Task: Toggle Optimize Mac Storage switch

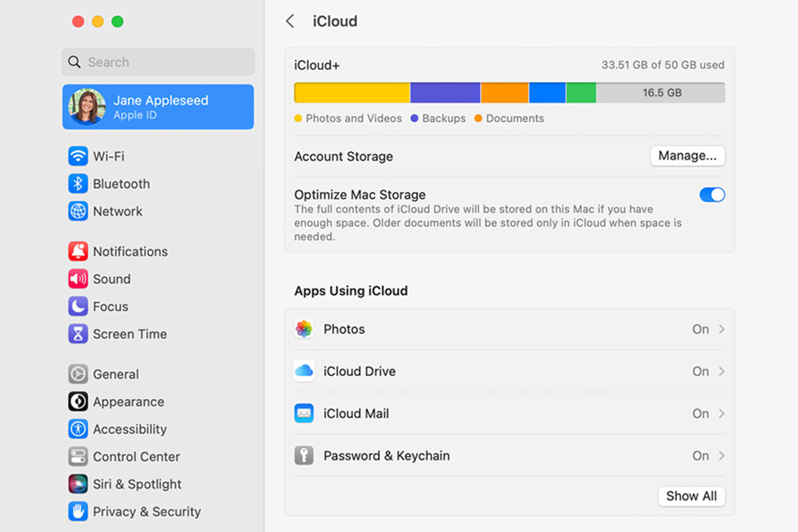Action: [x=712, y=194]
